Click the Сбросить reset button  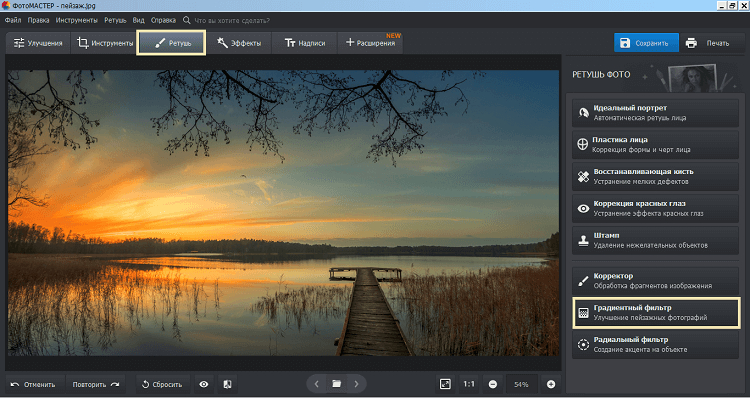pyautogui.click(x=163, y=384)
